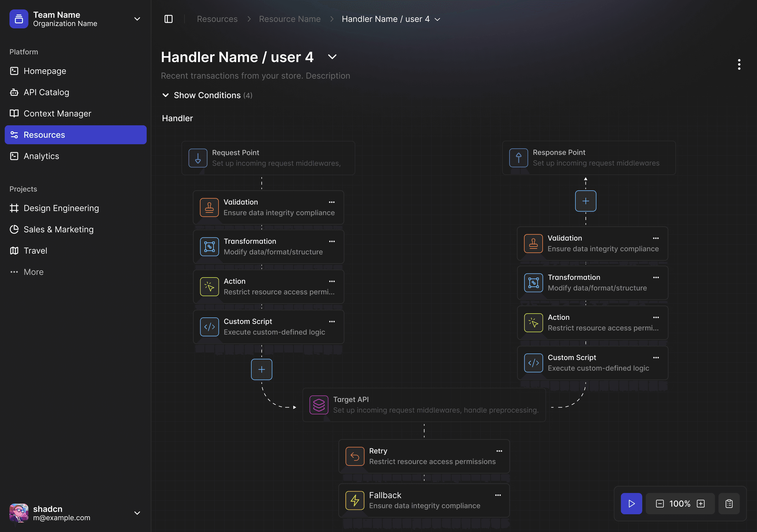757x532 pixels.
Task: Open Context Manager in the sidebar
Action: 75,113
